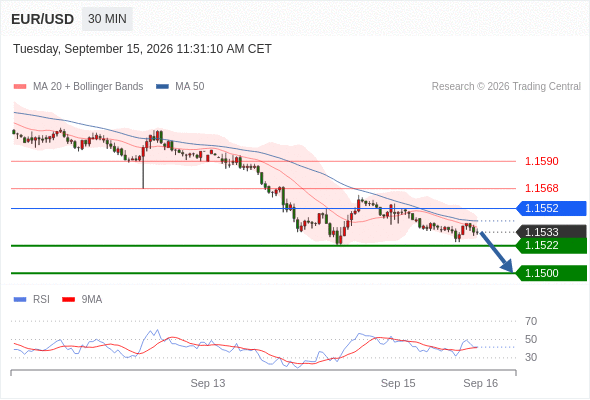
Task: Click the 1.1568 red resistance label
Action: pos(542,188)
